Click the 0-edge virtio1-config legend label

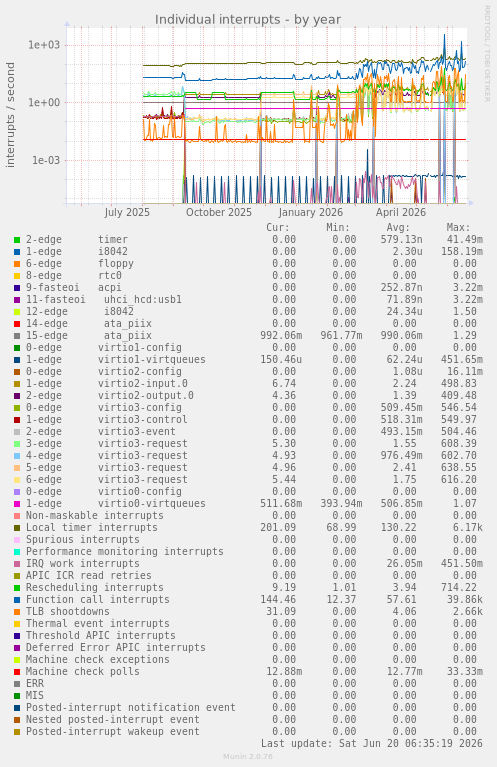coord(104,348)
